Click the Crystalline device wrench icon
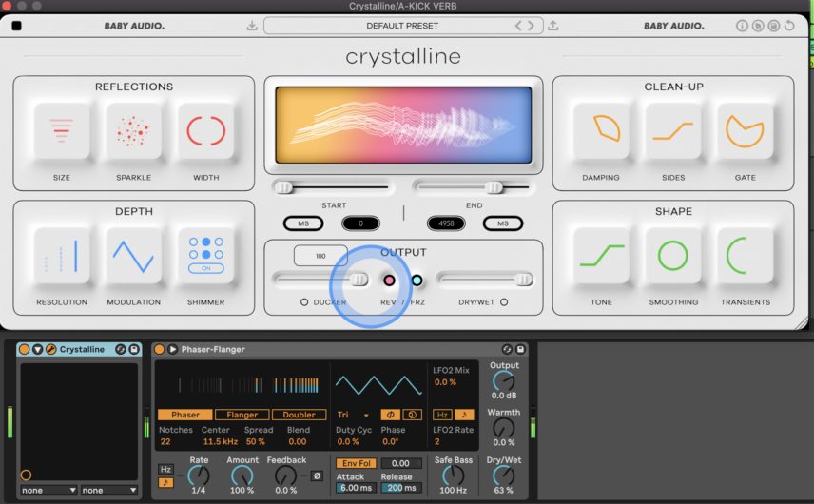Screen dimensions: 814x504 (51, 349)
